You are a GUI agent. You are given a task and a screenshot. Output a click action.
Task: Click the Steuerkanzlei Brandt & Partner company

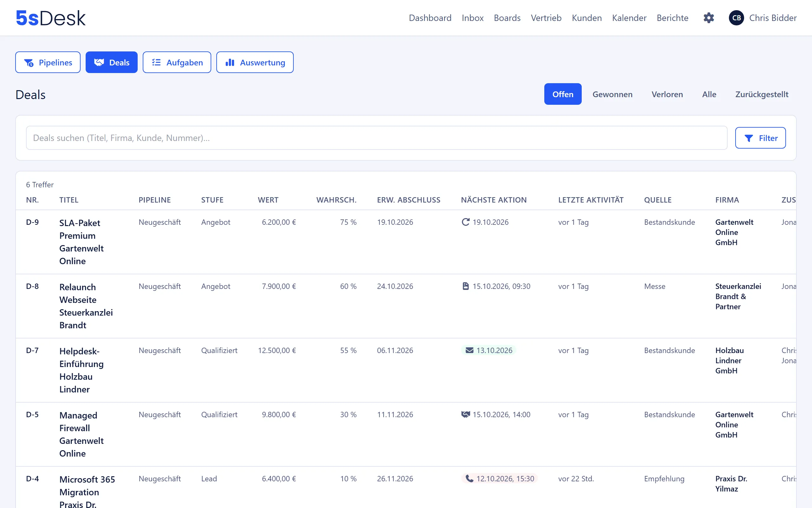click(738, 296)
